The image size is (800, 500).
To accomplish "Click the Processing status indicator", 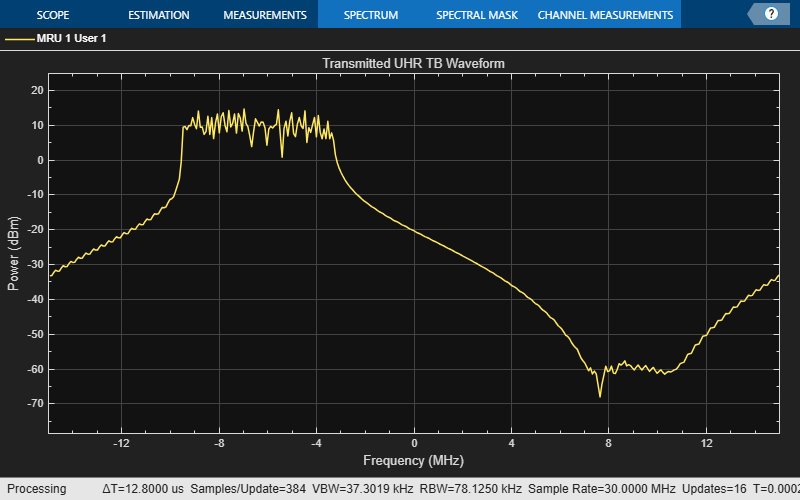I will (37, 489).
